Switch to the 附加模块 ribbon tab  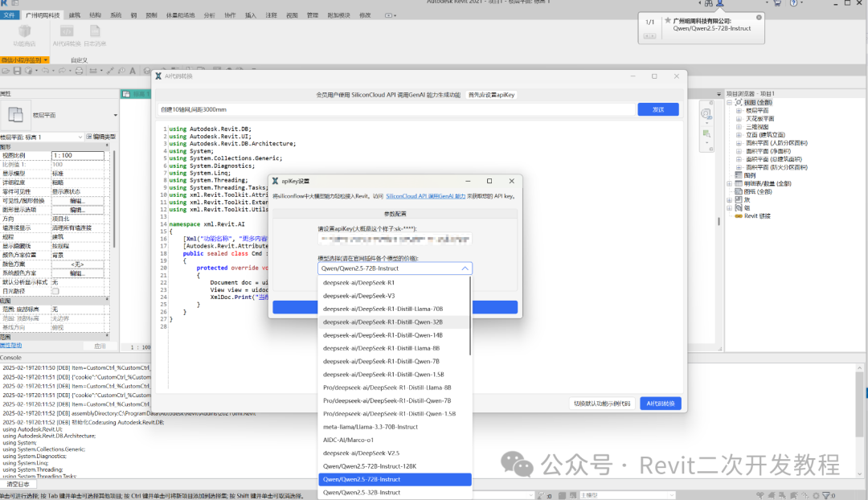click(339, 15)
